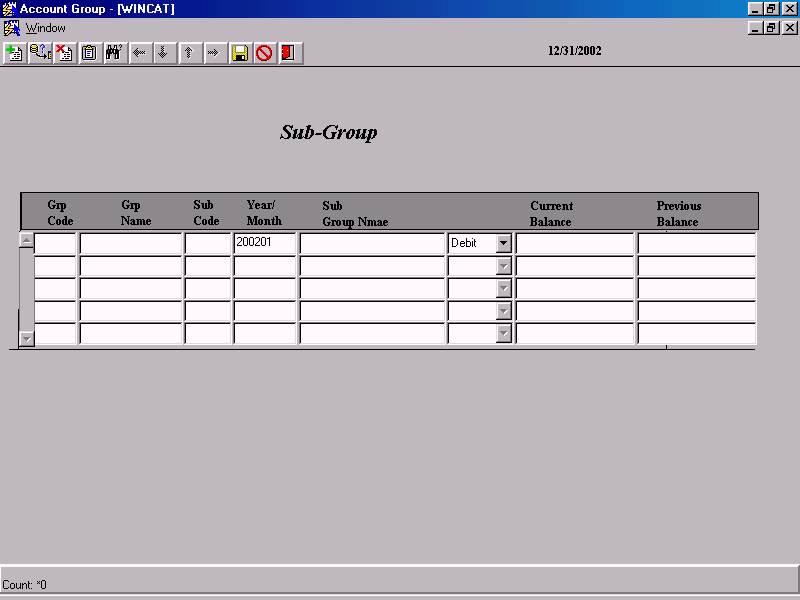The image size is (800, 600).
Task: Click the Cancel prohibition icon
Action: [265, 53]
